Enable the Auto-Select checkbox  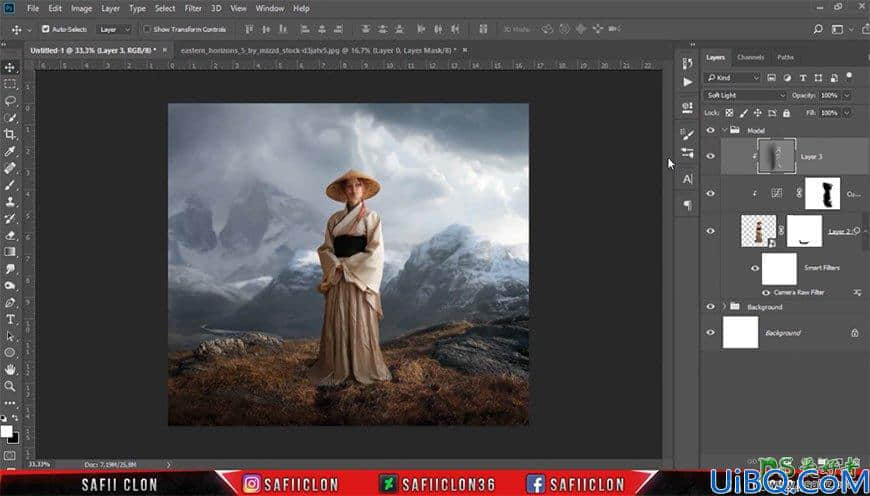(45, 29)
